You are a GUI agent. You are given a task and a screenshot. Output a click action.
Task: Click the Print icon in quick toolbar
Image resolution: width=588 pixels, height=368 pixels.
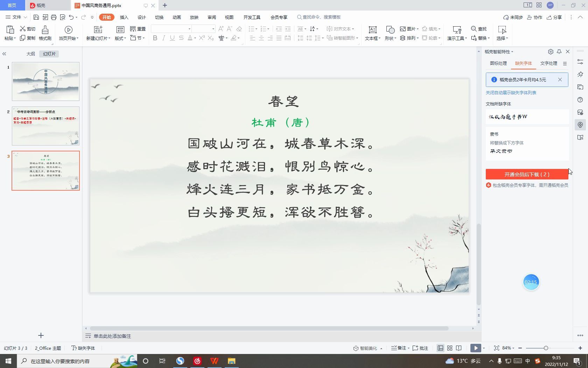tap(54, 17)
